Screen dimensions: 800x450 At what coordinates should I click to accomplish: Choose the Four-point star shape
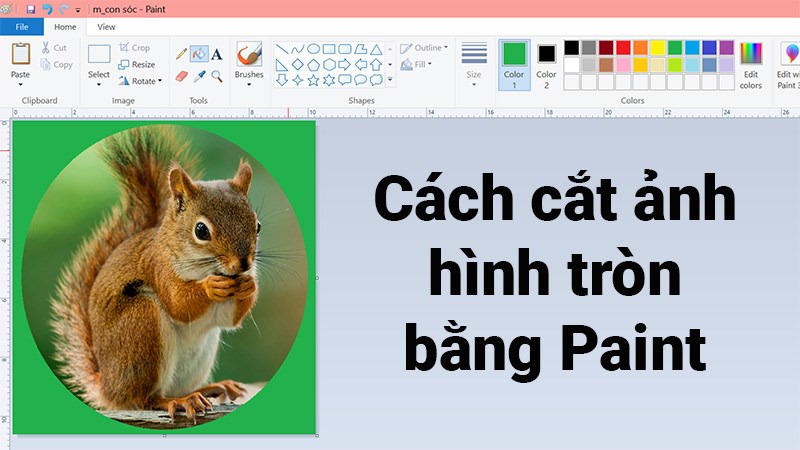[297, 80]
